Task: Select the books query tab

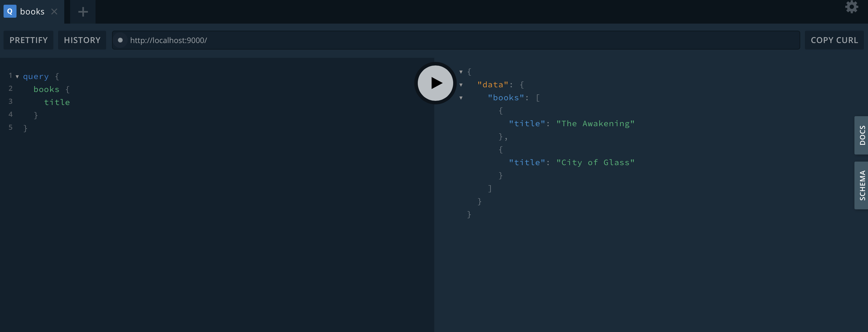Action: point(32,11)
